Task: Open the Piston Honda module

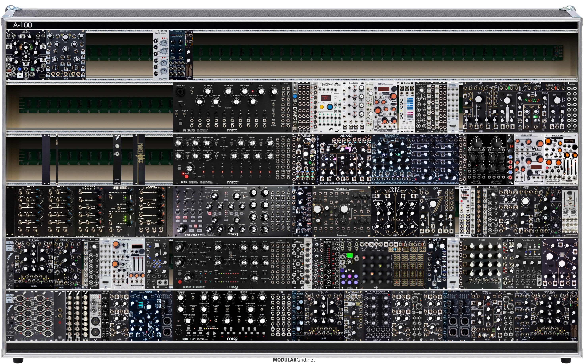Action: [x=129, y=264]
